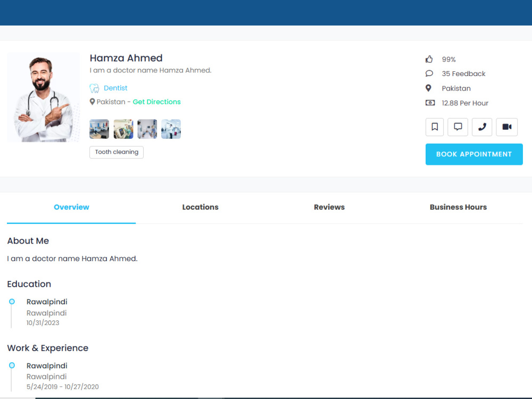Click the Book Appointment button
532x399 pixels.
tap(474, 154)
